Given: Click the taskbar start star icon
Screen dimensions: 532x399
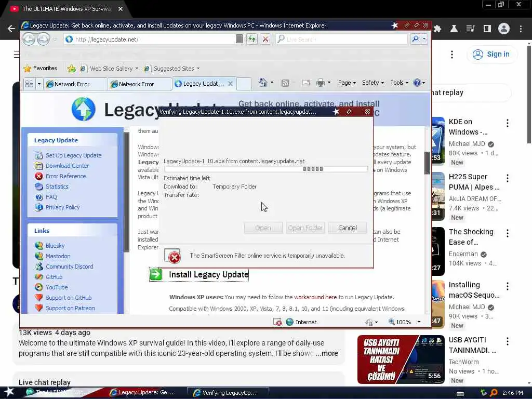Looking at the screenshot, I should point(9,392).
